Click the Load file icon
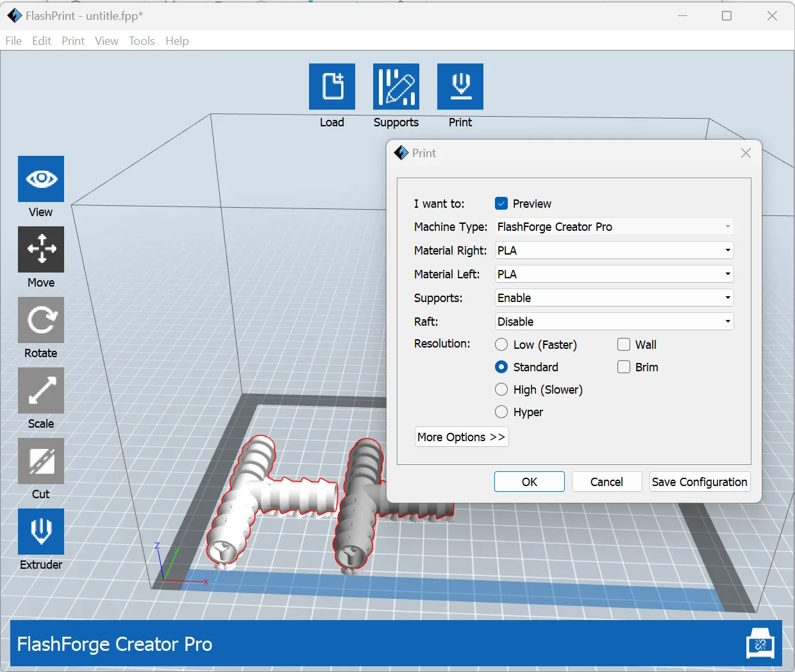This screenshot has width=795, height=672. (332, 87)
